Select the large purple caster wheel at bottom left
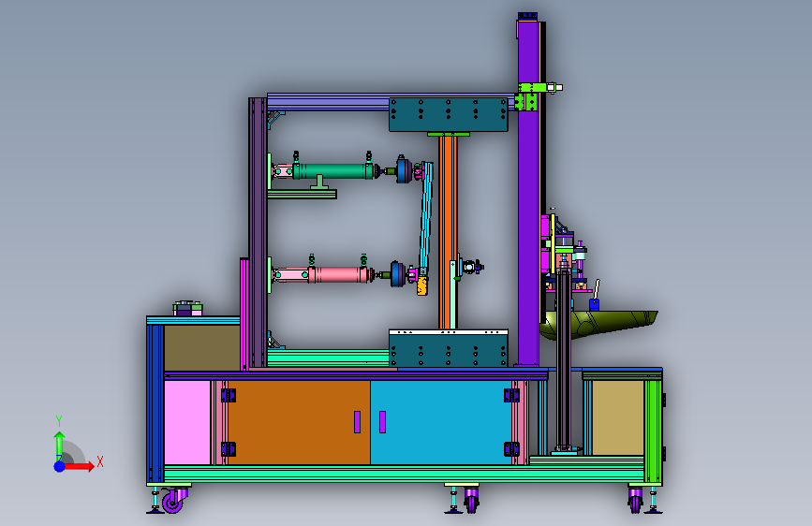Screen dimensions: 812x526 [x=172, y=502]
